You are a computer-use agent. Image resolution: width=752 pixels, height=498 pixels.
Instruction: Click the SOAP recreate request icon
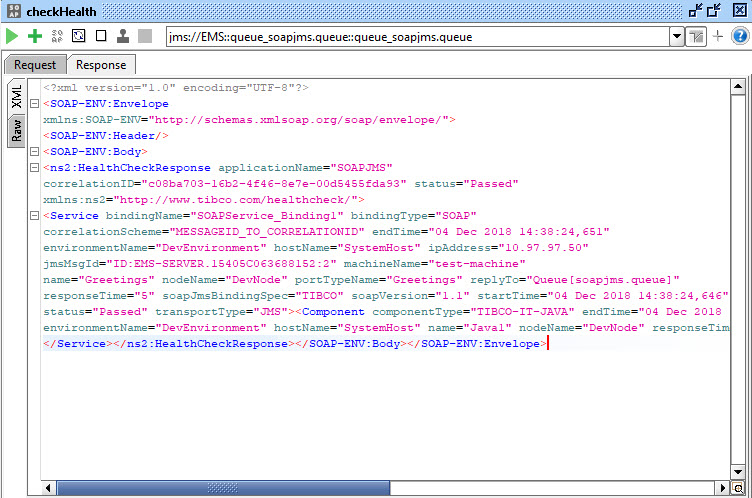tap(57, 36)
